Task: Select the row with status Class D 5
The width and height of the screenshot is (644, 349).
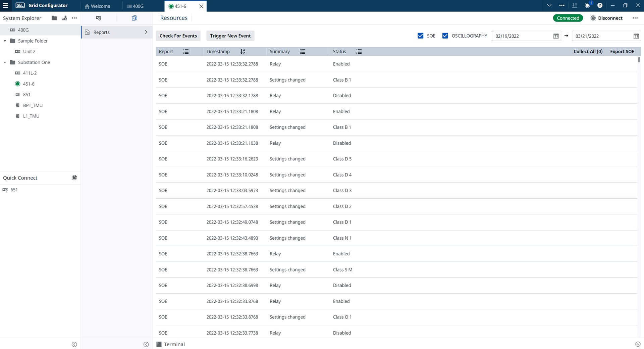Action: (x=396, y=159)
